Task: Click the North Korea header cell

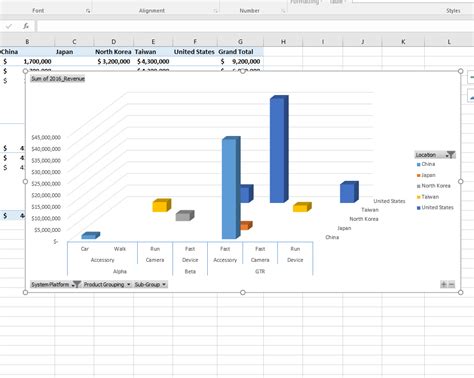Action: [x=113, y=52]
